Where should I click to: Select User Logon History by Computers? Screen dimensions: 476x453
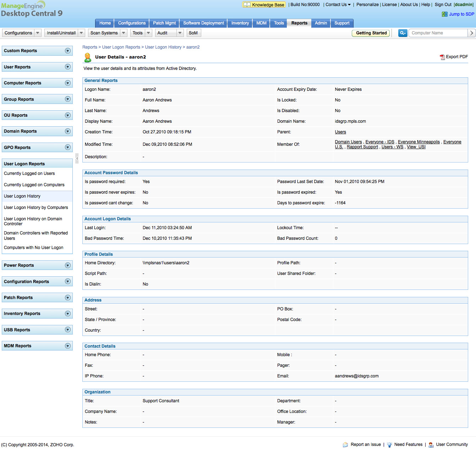[36, 208]
